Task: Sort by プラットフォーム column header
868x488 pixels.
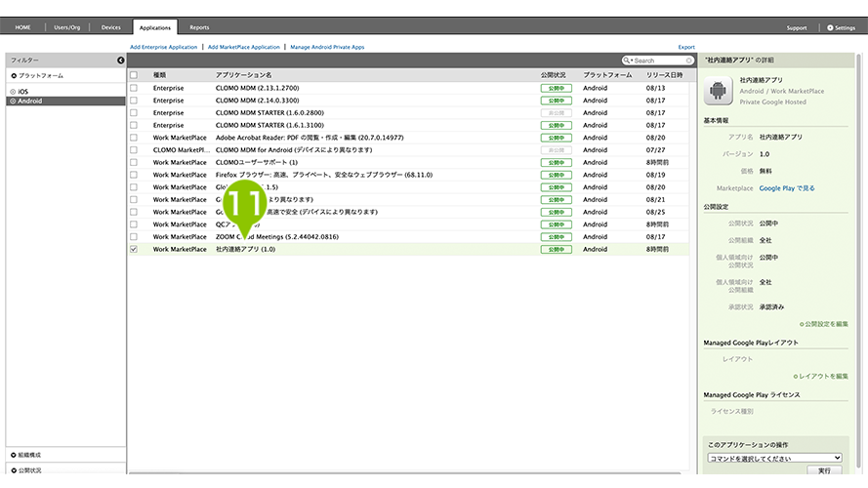Action: point(607,75)
